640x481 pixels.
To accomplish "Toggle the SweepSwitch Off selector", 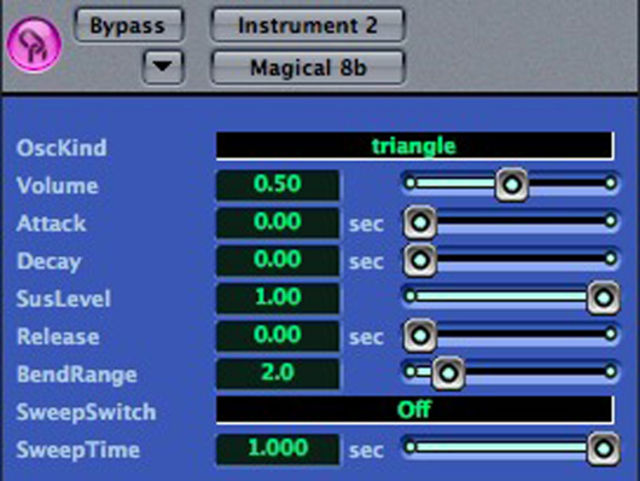I will (x=414, y=410).
